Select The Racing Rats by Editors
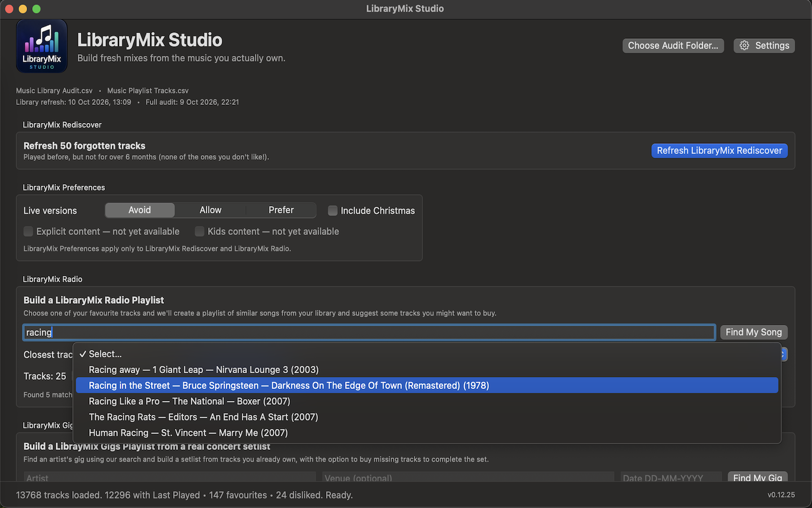 (x=427, y=417)
